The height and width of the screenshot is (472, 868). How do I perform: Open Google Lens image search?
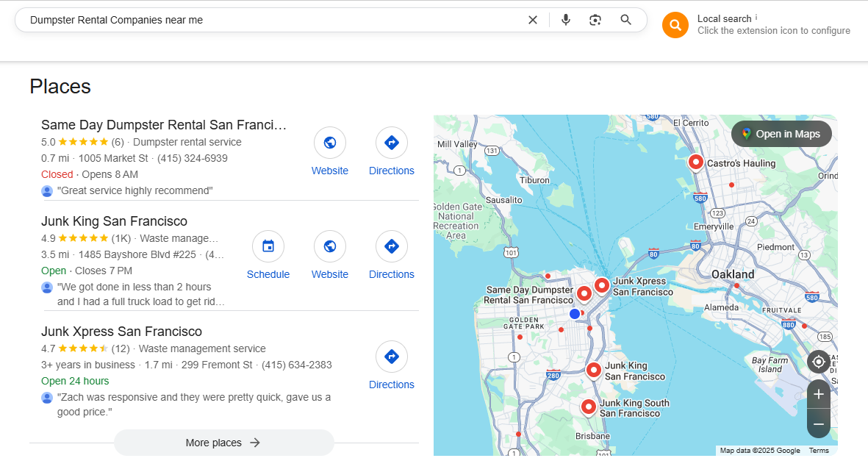coord(595,20)
